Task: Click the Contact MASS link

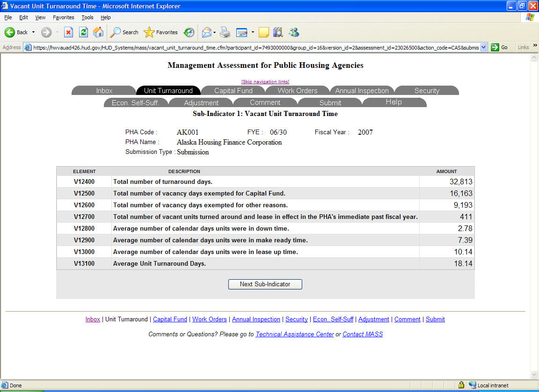Action: tap(363, 334)
